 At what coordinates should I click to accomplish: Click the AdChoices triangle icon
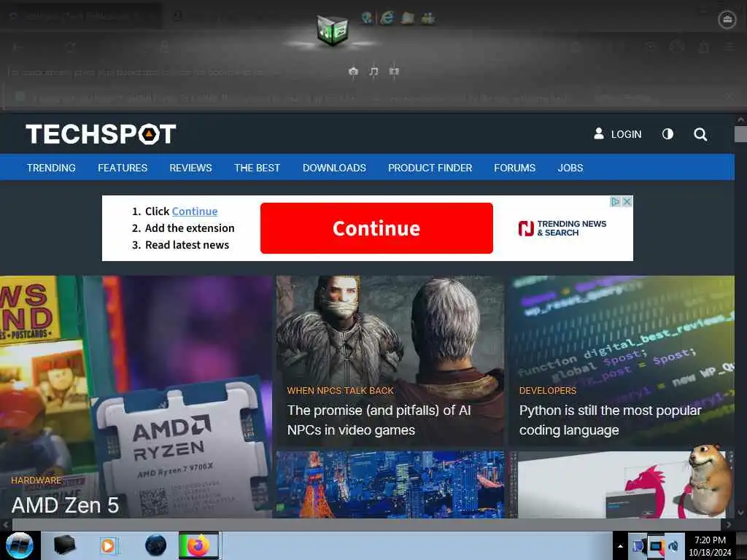pos(616,201)
